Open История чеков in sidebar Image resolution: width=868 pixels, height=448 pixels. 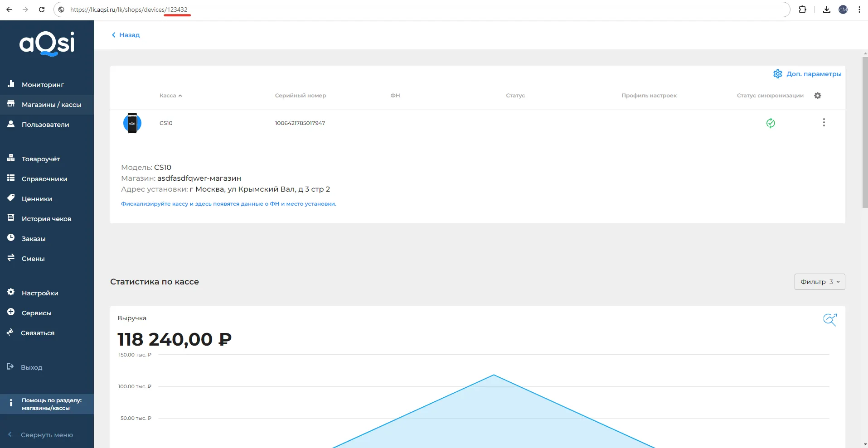tap(46, 219)
